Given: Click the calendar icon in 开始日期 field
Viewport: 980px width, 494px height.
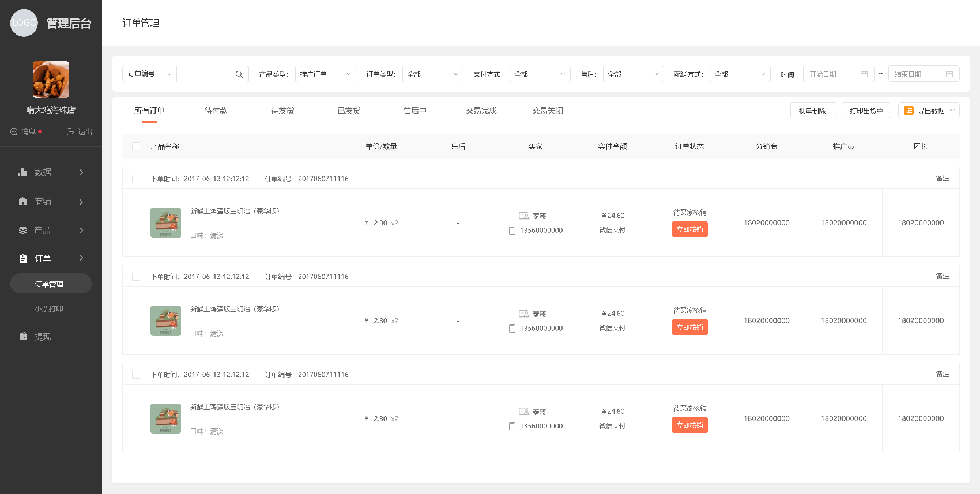Looking at the screenshot, I should point(864,74).
